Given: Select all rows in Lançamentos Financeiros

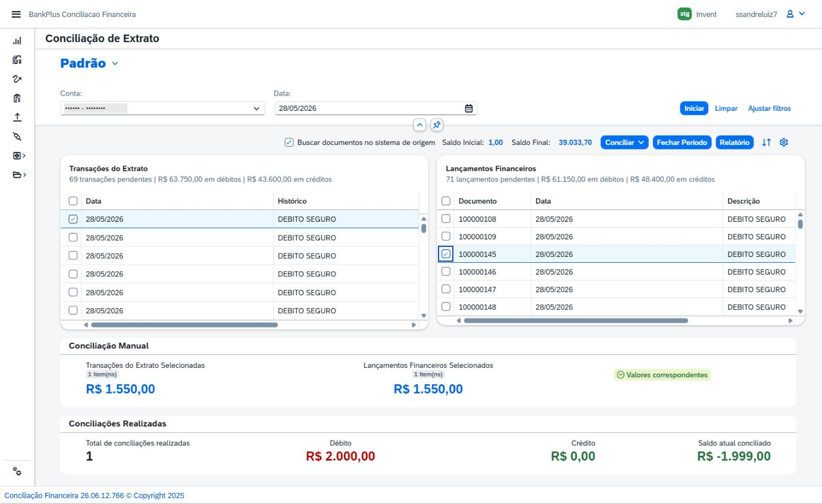Looking at the screenshot, I should (446, 201).
